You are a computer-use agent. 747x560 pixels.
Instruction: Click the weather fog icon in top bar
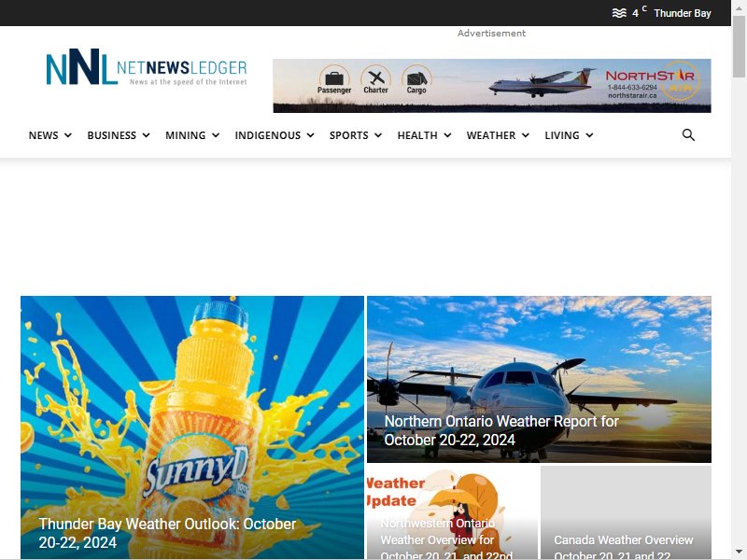coord(619,13)
